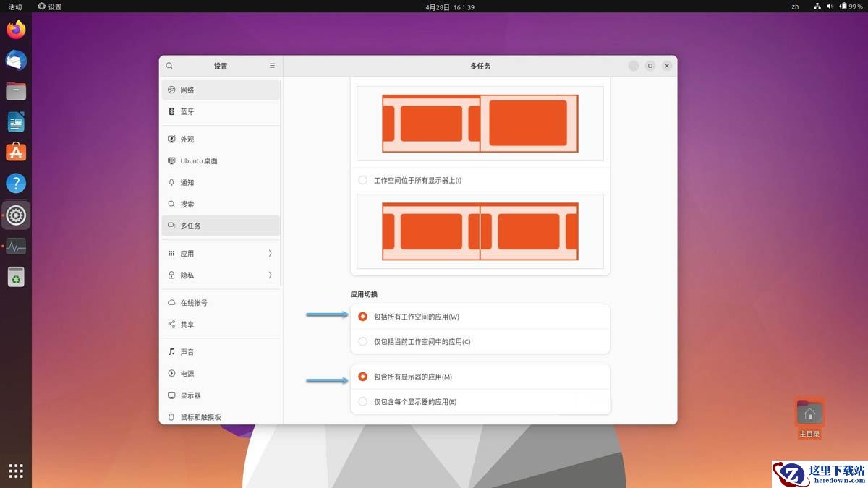
Task: Open 电源 settings panel
Action: (221, 373)
